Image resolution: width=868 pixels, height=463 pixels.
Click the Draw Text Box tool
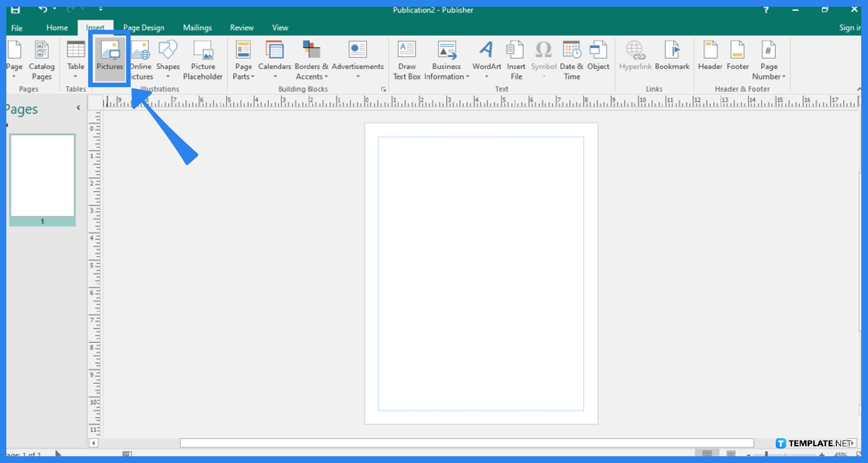pos(406,59)
